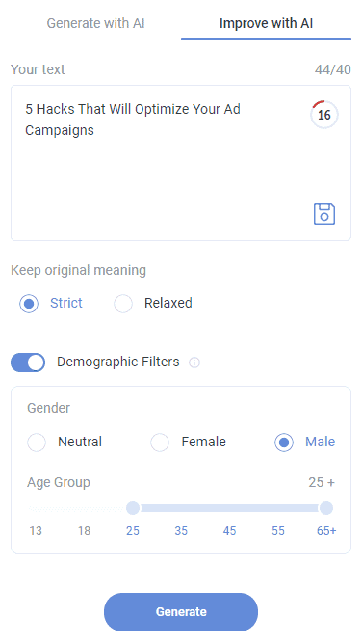Click the Gender heading

[x=48, y=408]
